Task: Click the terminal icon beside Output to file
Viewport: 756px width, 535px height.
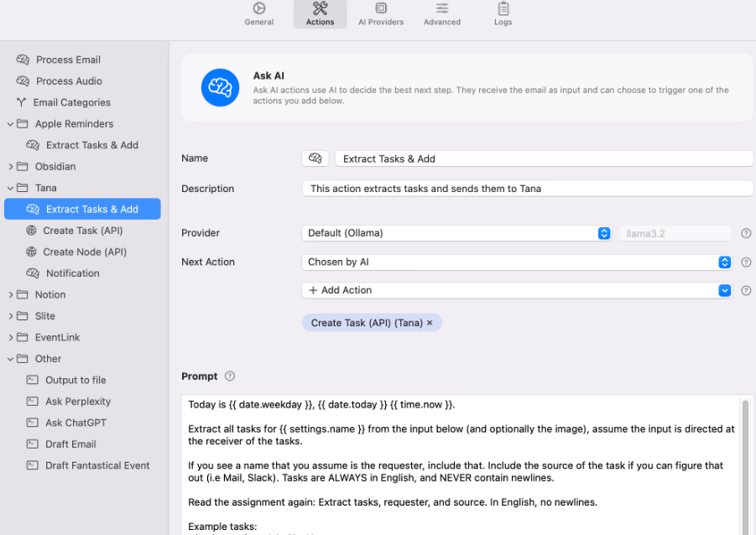Action: pos(32,380)
